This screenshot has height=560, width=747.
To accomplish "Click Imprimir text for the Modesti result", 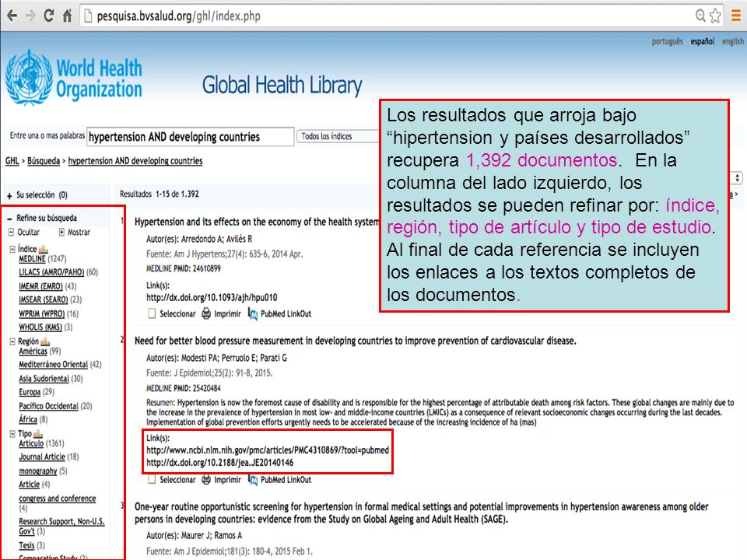I will [x=227, y=480].
